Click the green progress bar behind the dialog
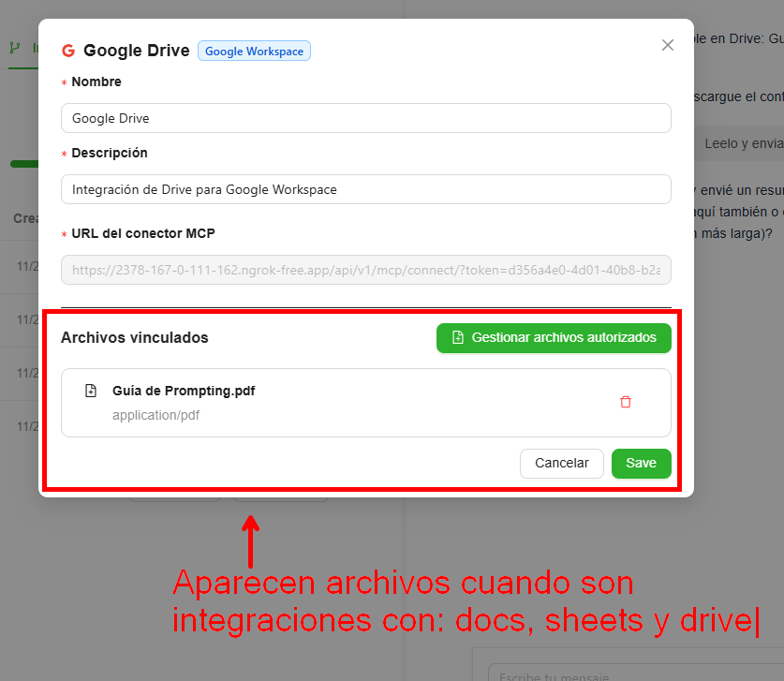 (23, 164)
